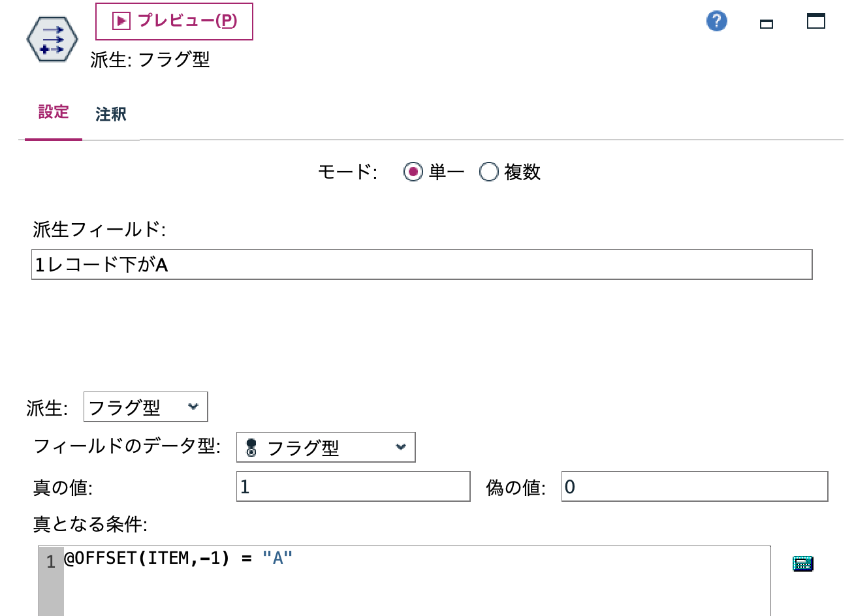This screenshot has height=616, width=854.
Task: Click the chevron on the 派生 dropdown
Action: coord(193,407)
